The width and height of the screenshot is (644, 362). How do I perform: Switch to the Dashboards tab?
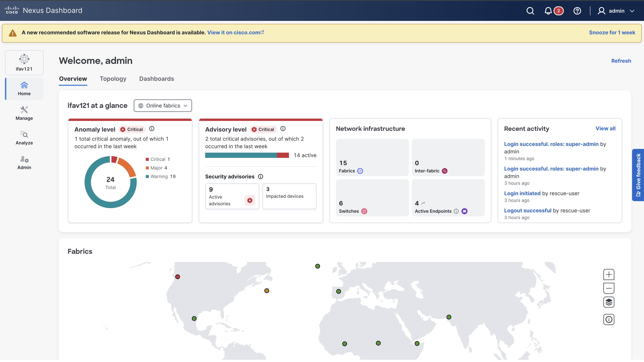click(156, 79)
